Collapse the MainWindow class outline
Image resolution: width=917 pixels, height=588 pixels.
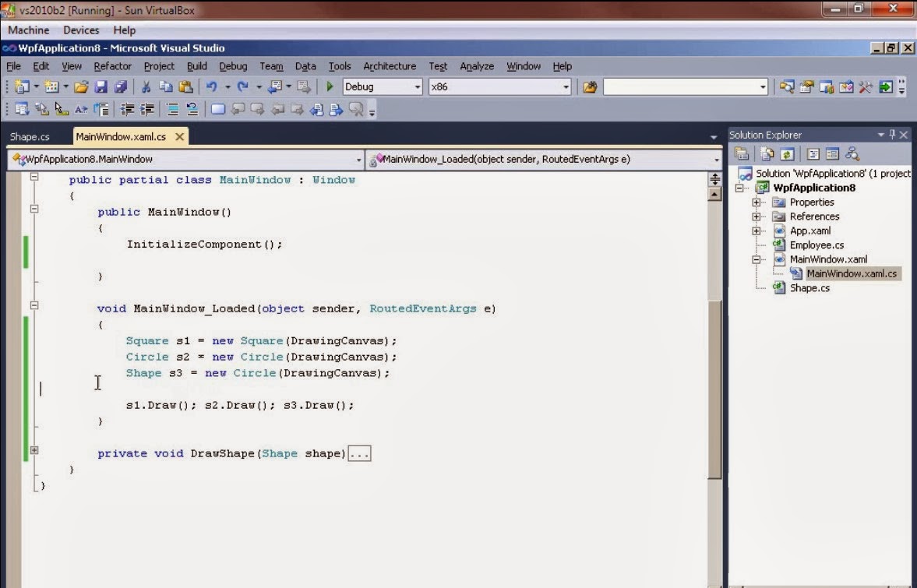[x=34, y=177]
